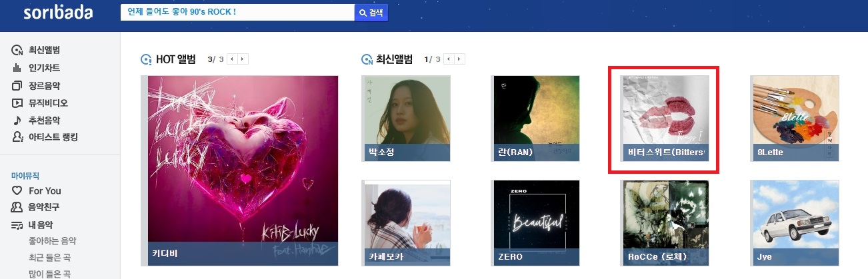Open the 장르음악 genre icon
Viewport: 868px width, 279px height.
coord(17,85)
